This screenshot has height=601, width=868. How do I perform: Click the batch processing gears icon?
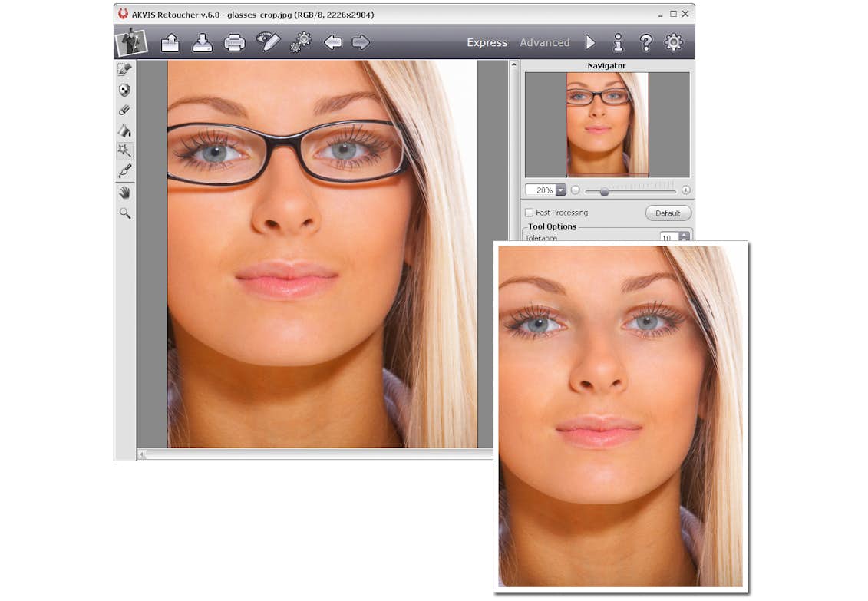pyautogui.click(x=300, y=42)
